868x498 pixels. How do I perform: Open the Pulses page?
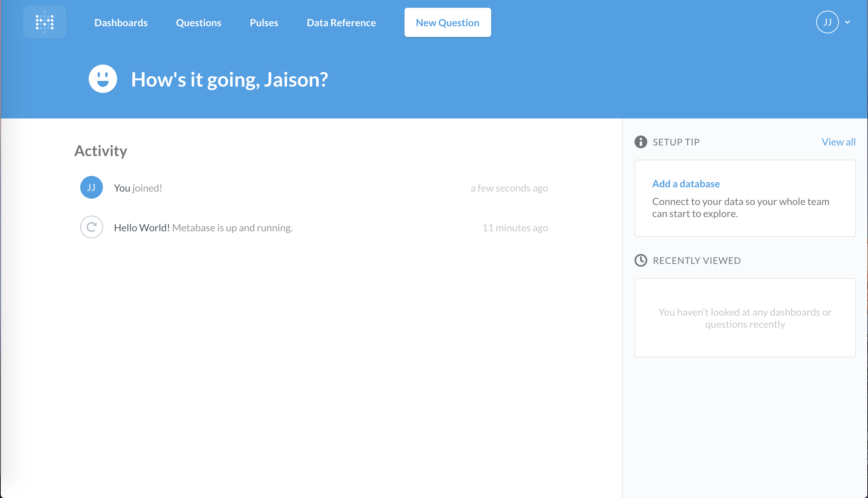[264, 23]
